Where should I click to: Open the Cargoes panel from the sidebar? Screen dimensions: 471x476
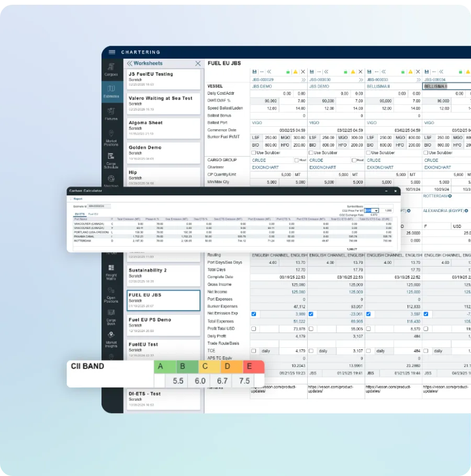[111, 70]
